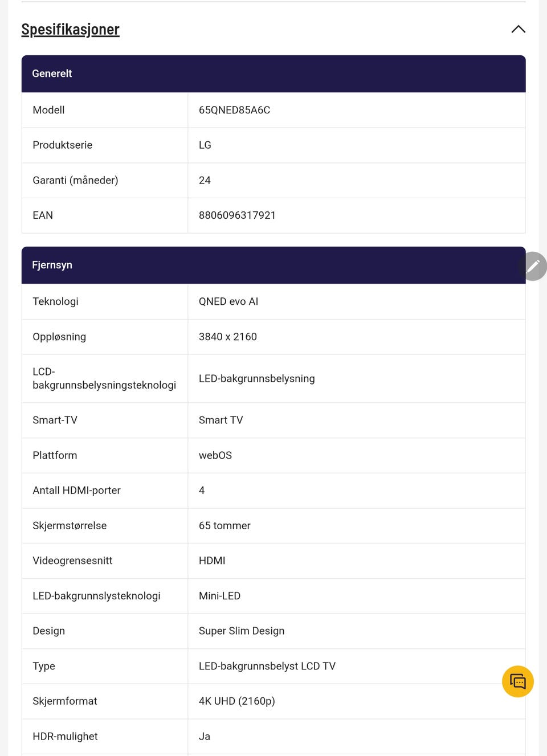Click the 65 tommer screen size value
547x756 pixels.
224,525
